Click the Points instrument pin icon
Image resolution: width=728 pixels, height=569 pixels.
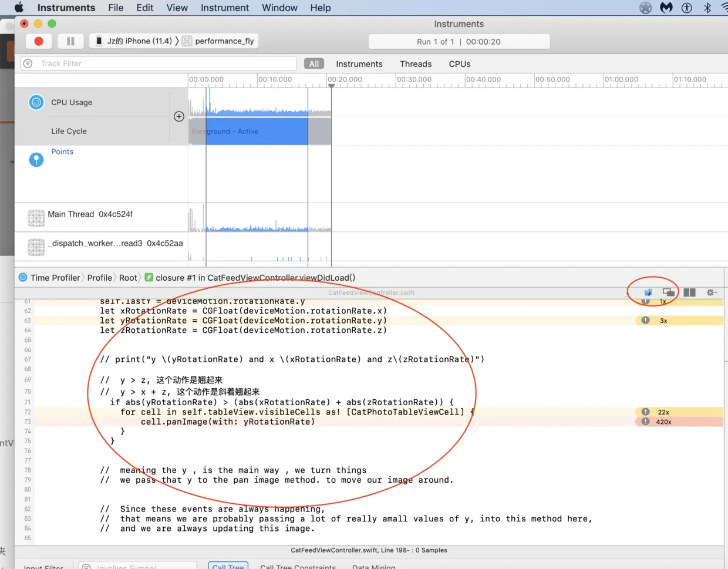tap(36, 160)
